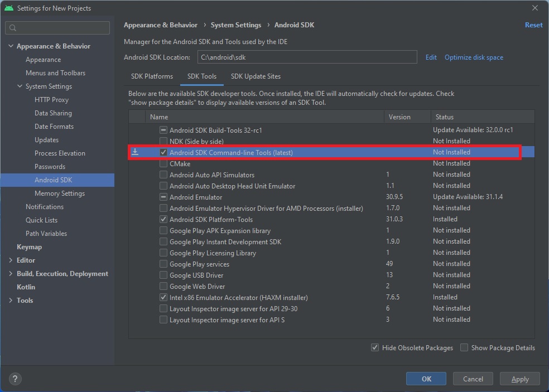Check Google Play APK Expansion library
This screenshot has height=392, width=549.
point(163,231)
